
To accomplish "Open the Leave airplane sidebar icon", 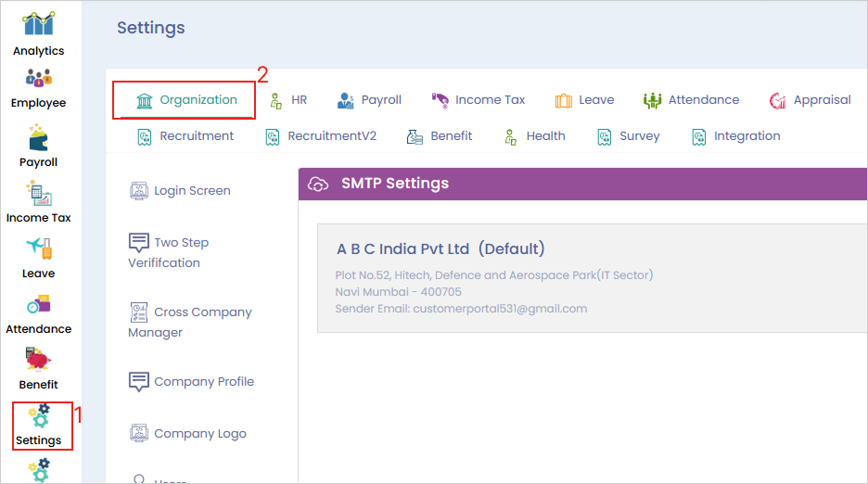I will [x=39, y=250].
